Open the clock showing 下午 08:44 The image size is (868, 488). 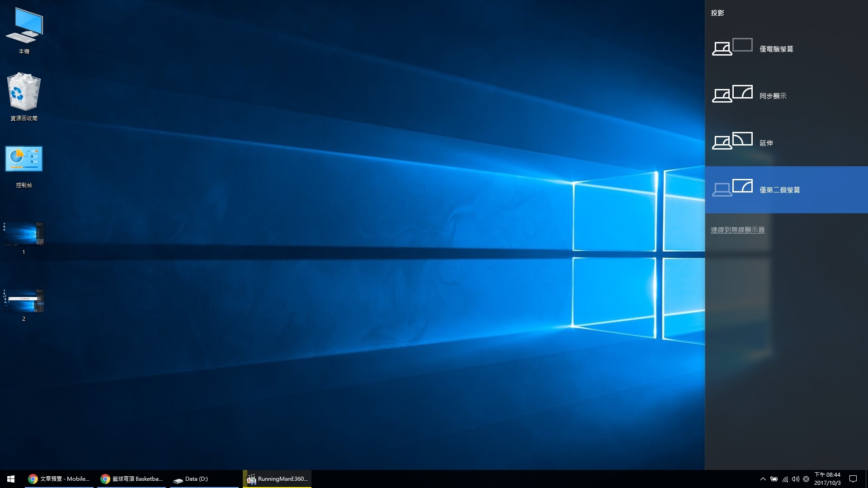[827, 479]
